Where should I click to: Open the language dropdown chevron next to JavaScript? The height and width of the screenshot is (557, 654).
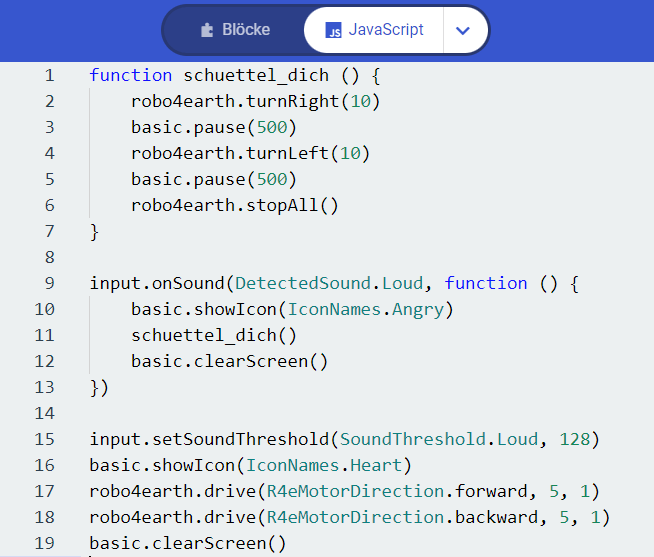pyautogui.click(x=463, y=30)
